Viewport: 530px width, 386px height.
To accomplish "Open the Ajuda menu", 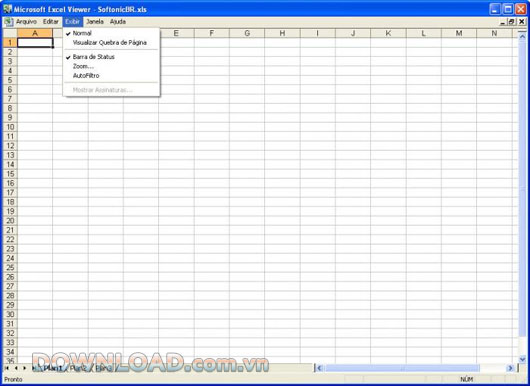I will [x=118, y=22].
